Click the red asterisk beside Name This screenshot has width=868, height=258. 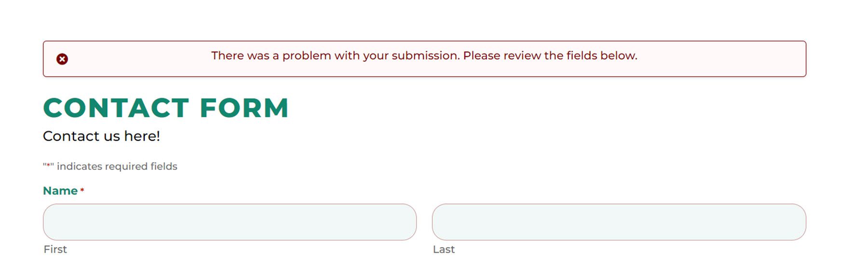82,190
